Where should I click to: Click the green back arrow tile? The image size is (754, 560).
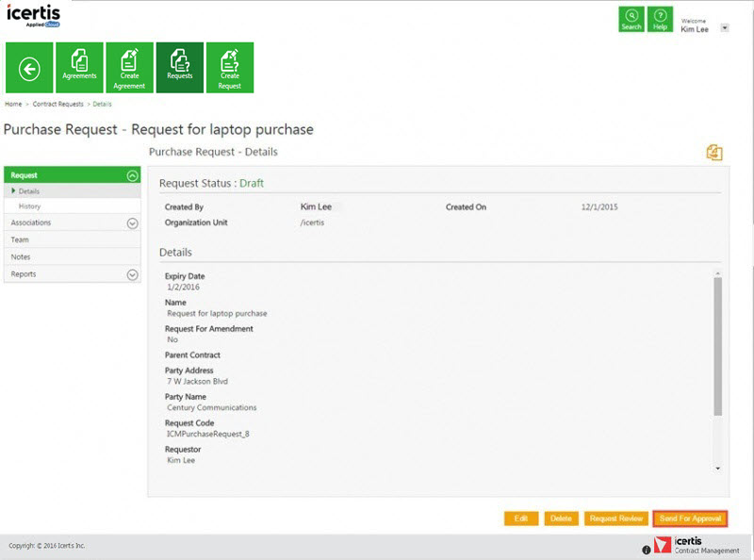click(29, 68)
